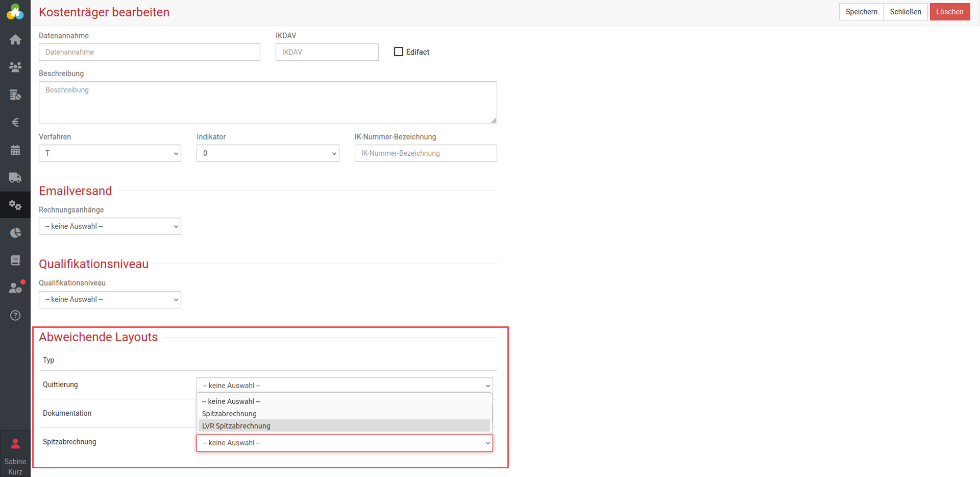The width and height of the screenshot is (980, 477).
Task: Enable the Edifact checkbox
Action: tap(399, 52)
